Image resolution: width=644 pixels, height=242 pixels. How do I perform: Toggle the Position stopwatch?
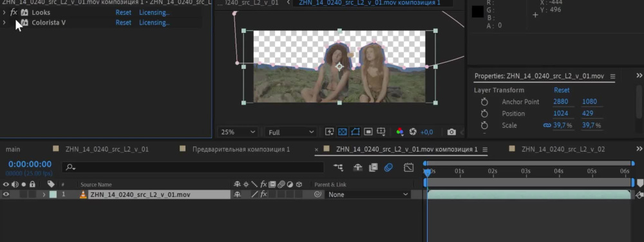click(484, 114)
